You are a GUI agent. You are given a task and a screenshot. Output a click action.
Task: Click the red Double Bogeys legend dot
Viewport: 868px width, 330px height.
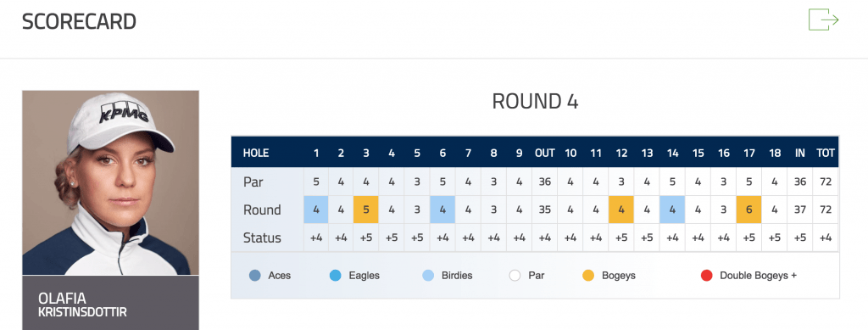click(x=706, y=275)
